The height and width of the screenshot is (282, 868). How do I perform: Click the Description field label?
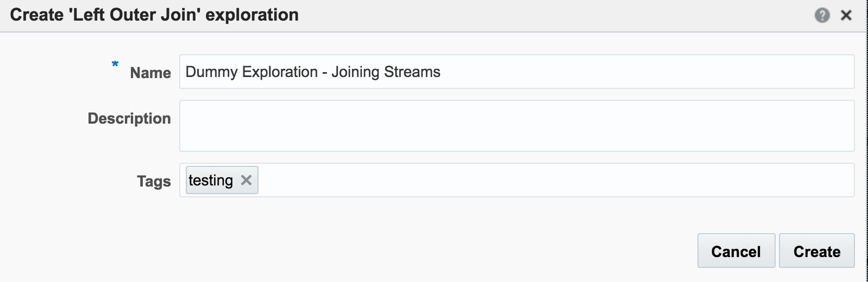129,118
